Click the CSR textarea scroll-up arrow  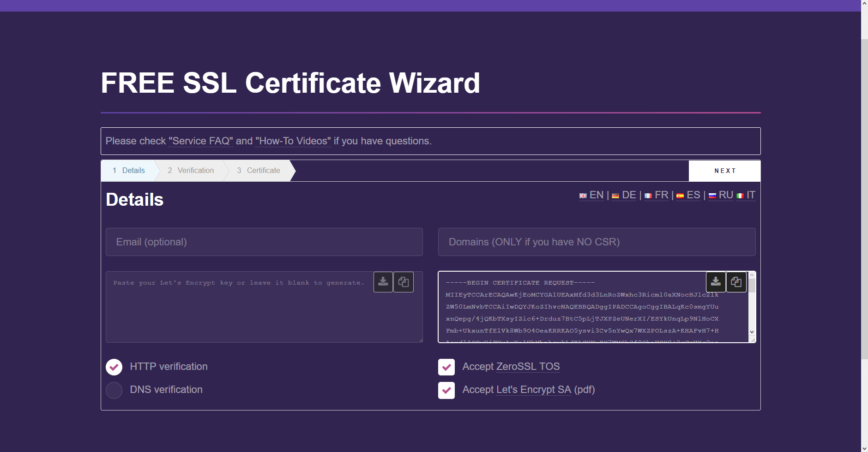pyautogui.click(x=752, y=275)
